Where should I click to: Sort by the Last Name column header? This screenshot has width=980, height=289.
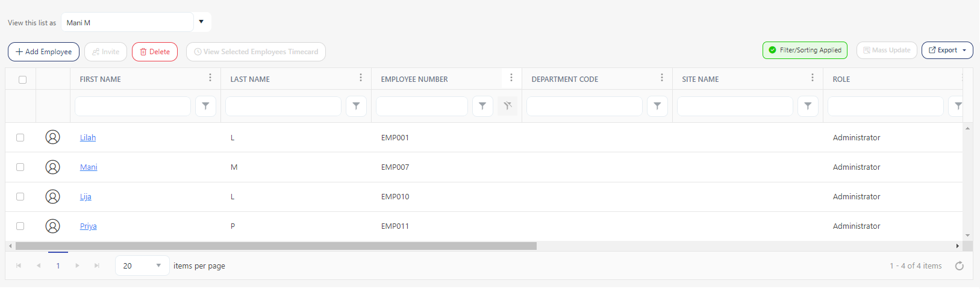pyautogui.click(x=250, y=79)
